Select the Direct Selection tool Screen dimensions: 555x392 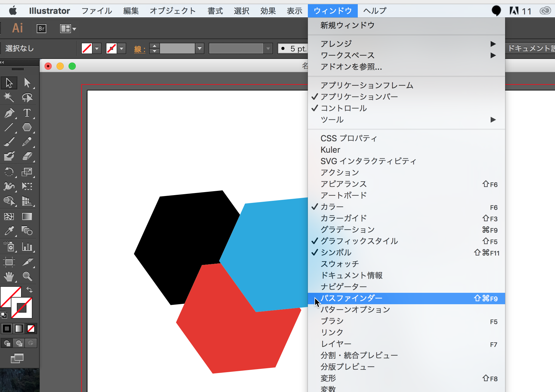pos(27,83)
